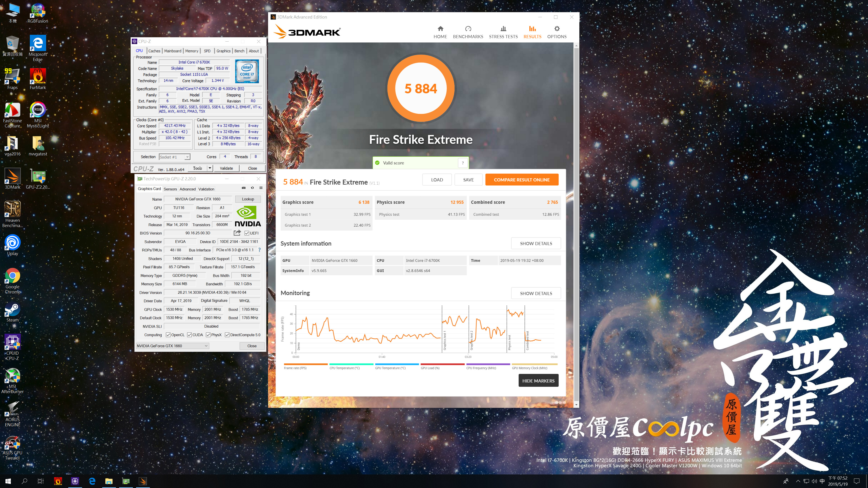Click the taskbar clock showing 07:52
Image resolution: width=868 pixels, height=488 pixels.
coord(838,481)
